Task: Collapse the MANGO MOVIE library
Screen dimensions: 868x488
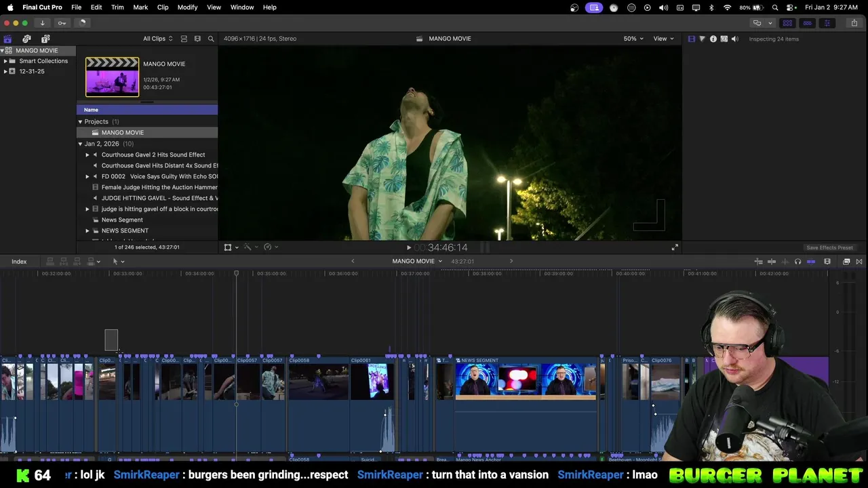Action: (3, 51)
